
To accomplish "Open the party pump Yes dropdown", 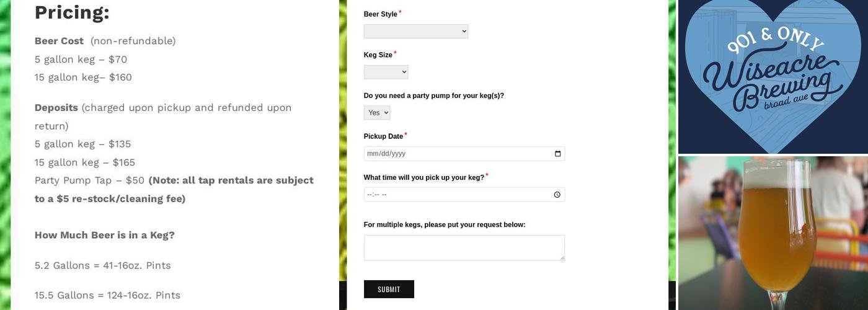I will (x=377, y=113).
